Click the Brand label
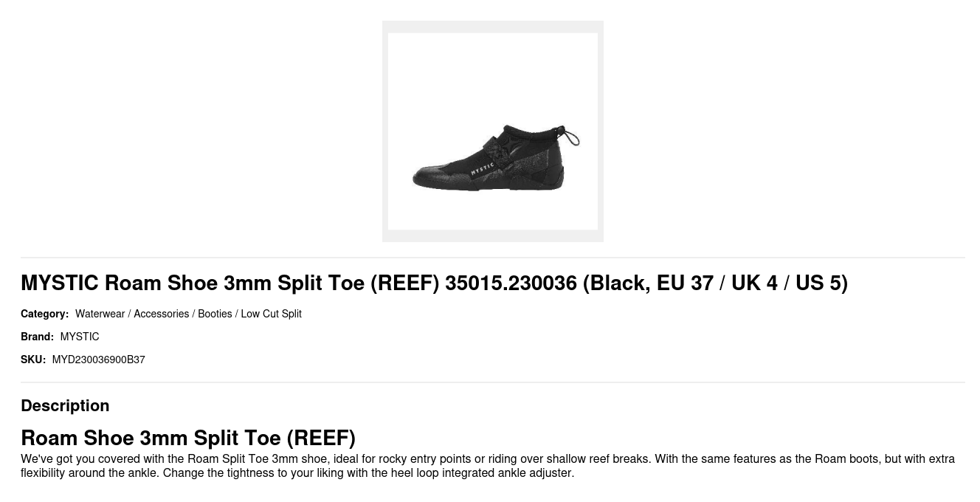 (37, 337)
